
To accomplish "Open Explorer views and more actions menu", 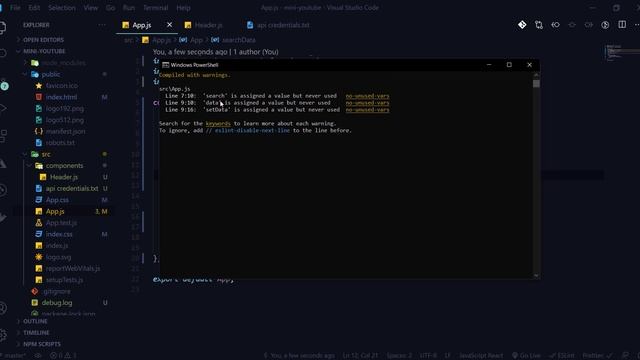I will tap(102, 25).
